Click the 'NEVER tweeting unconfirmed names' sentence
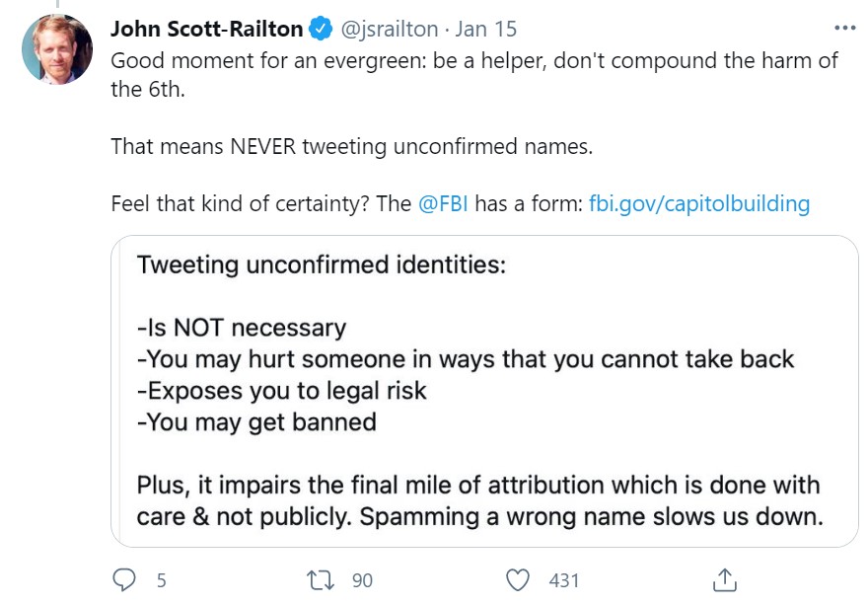The image size is (868, 605). click(351, 146)
